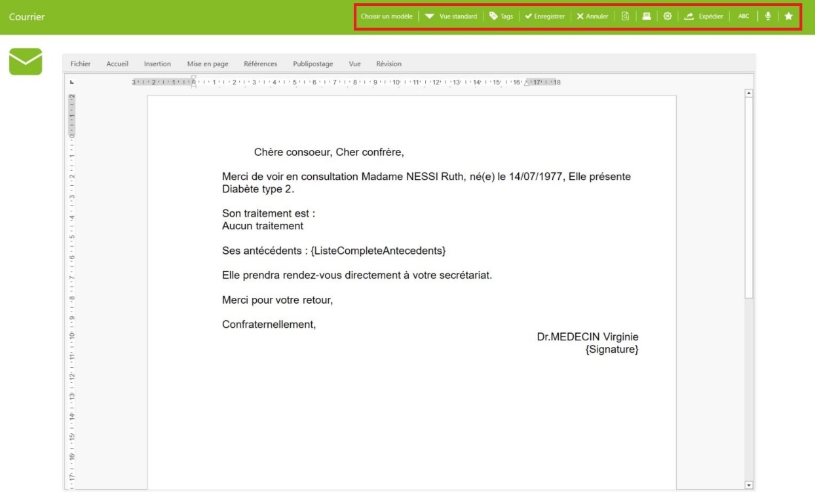The width and height of the screenshot is (815, 504).
Task: Click the star favorite icon
Action: tap(789, 16)
